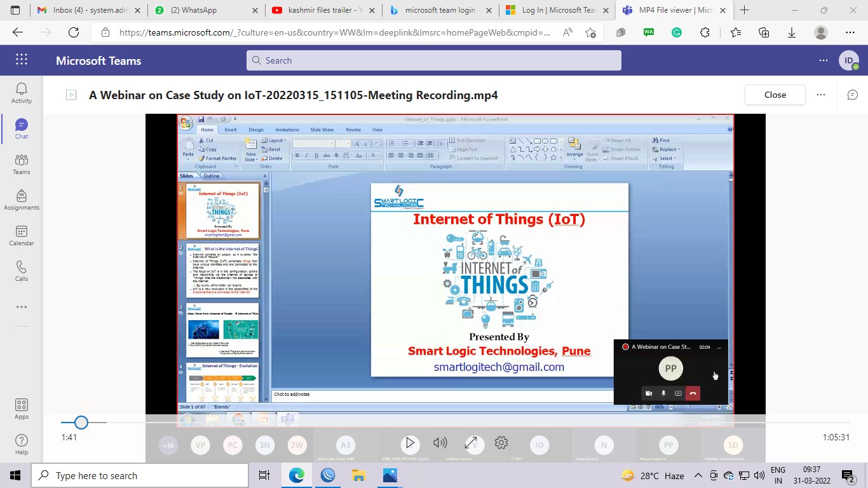This screenshot has width=868, height=488.
Task: Open the ID profile avatar menu
Action: tap(848, 60)
